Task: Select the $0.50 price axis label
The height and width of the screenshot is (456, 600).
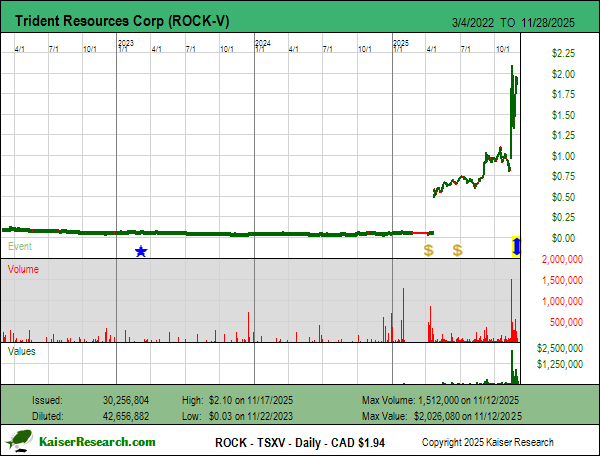Action: point(563,197)
